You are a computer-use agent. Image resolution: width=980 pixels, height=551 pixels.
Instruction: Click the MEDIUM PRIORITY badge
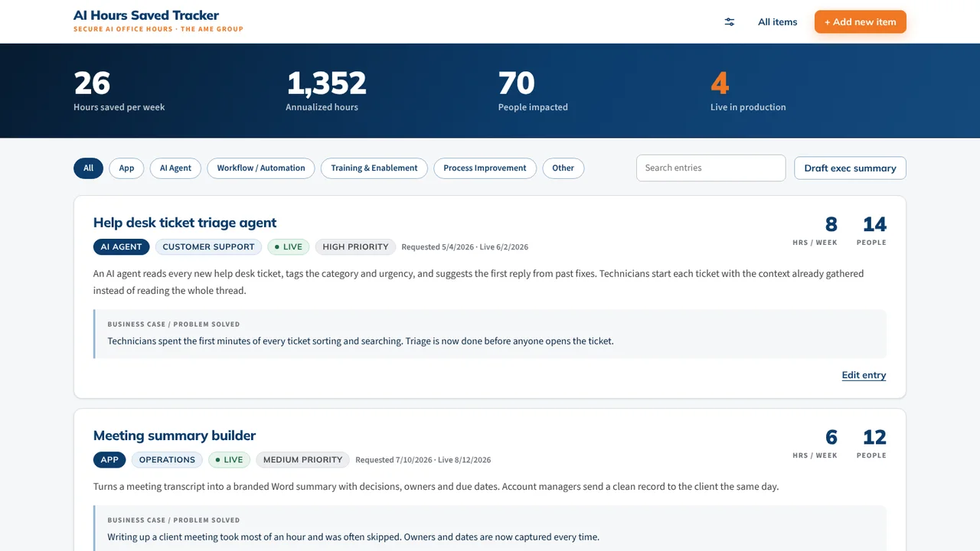302,460
